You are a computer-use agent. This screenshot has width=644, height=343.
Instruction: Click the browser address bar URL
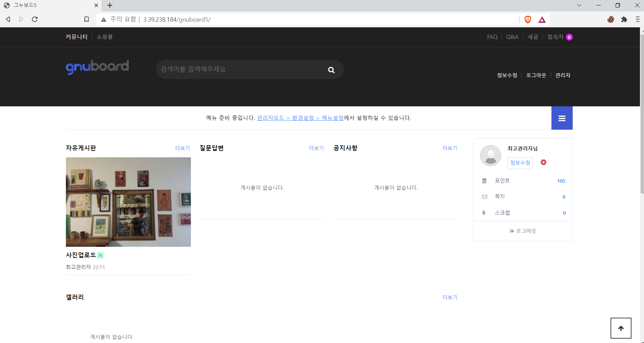(x=177, y=20)
